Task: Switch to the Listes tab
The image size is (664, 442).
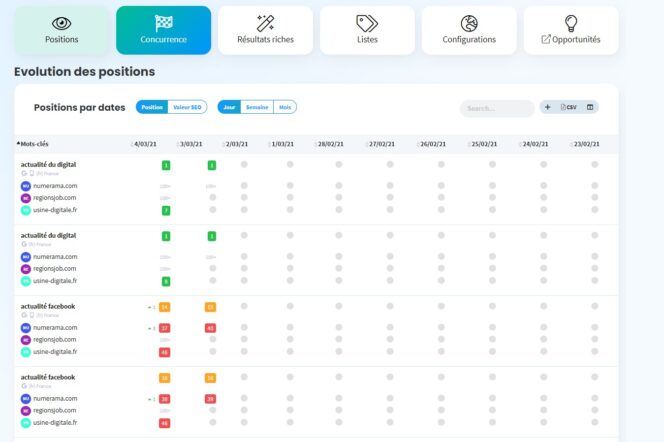Action: (x=367, y=30)
